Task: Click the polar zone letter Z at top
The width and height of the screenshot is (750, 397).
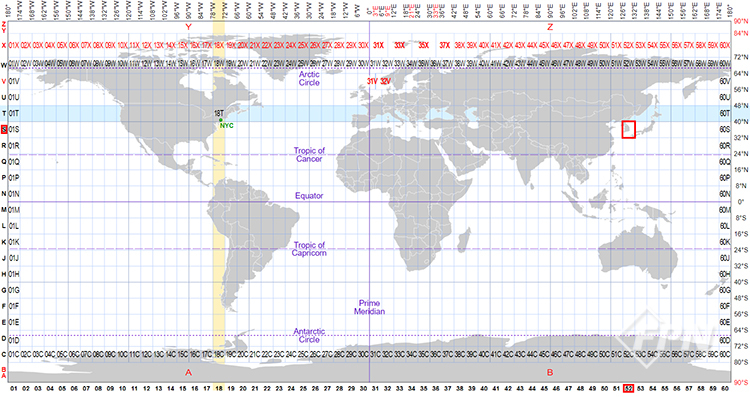Action: 550,27
